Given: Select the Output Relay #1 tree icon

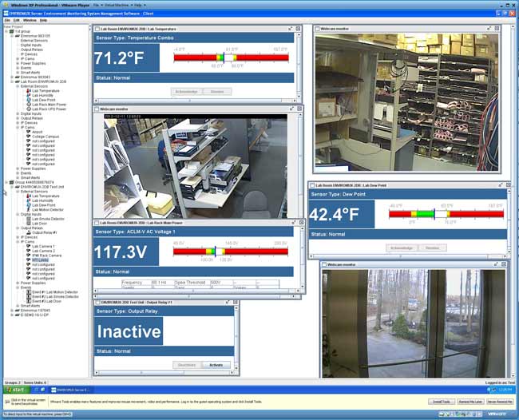Looking at the screenshot, I should click(x=28, y=232).
